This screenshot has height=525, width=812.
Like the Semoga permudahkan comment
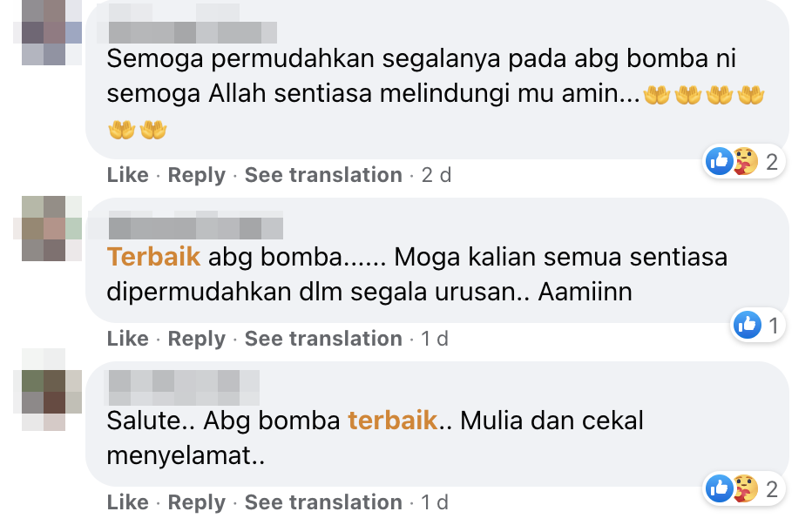127,175
